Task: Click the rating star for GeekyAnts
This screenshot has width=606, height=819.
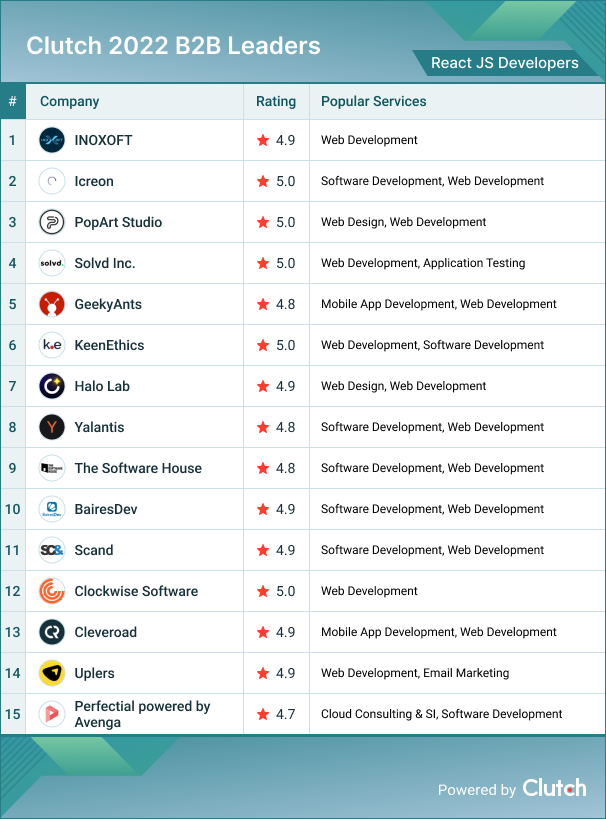Action: click(263, 304)
